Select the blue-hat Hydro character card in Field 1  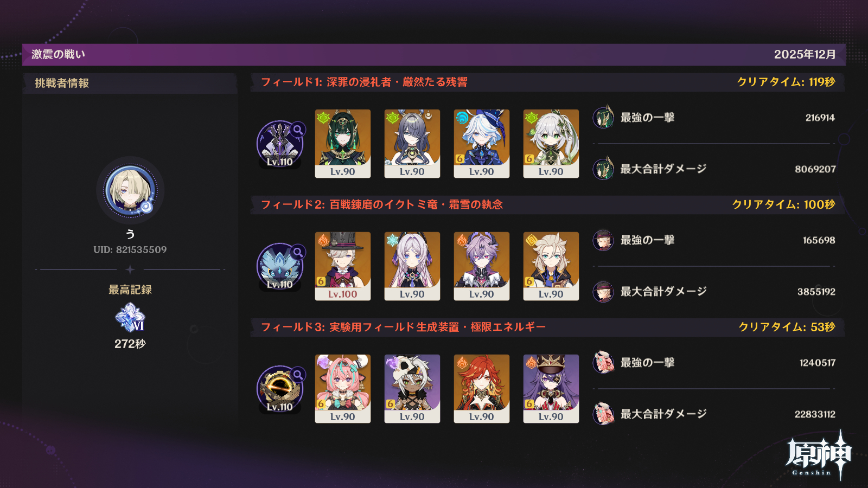[482, 144]
